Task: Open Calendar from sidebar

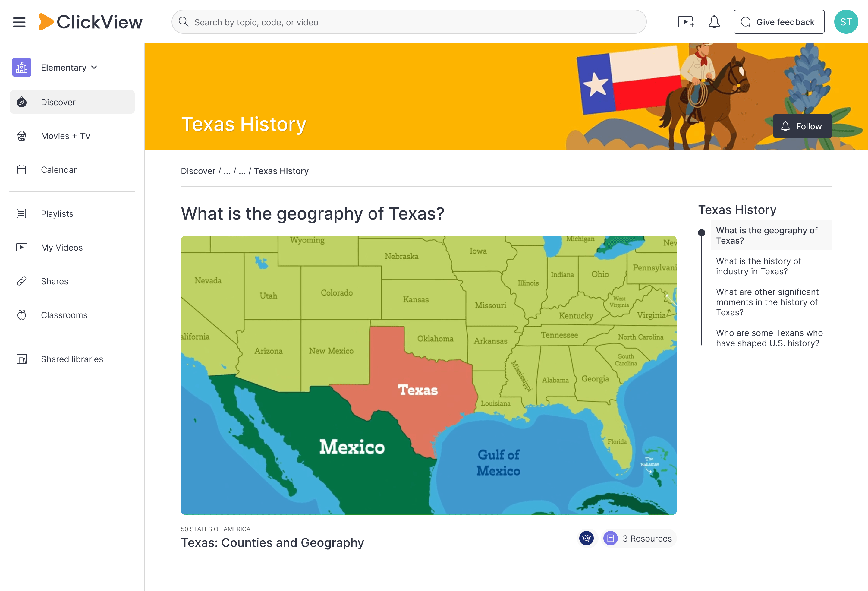Action: coord(72,169)
